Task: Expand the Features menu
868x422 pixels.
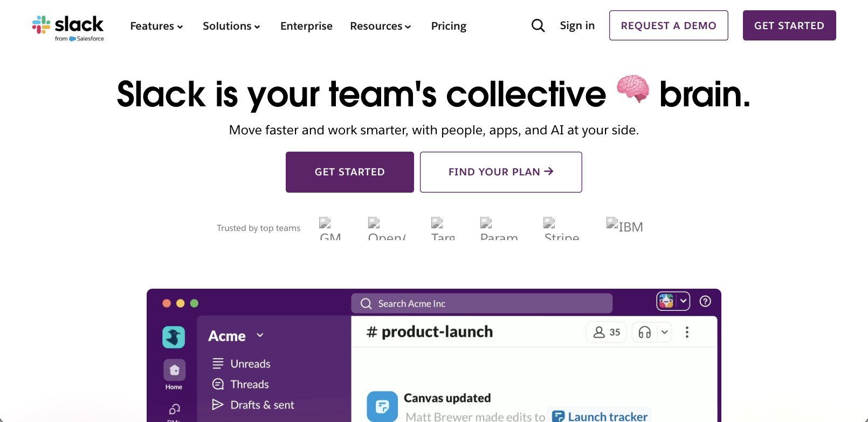Action: 156,26
